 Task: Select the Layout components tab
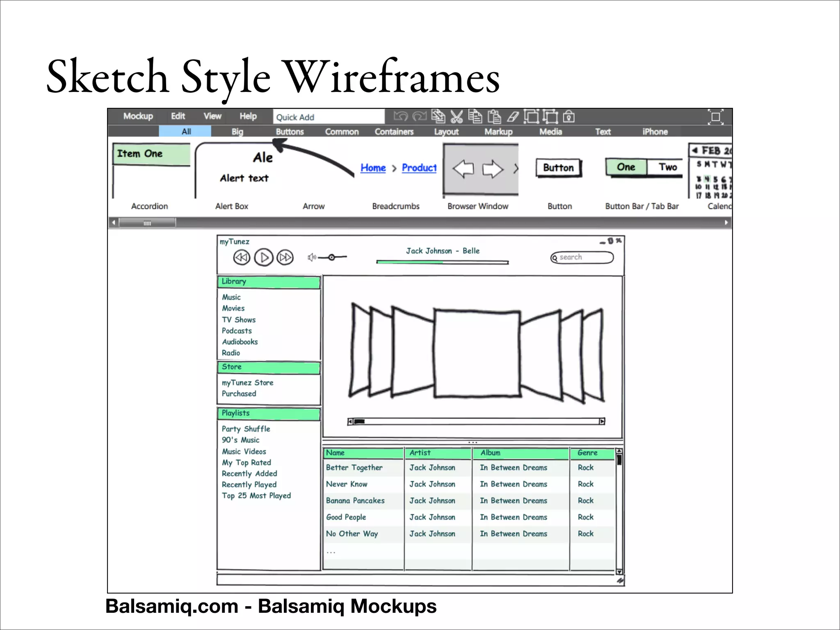point(446,131)
